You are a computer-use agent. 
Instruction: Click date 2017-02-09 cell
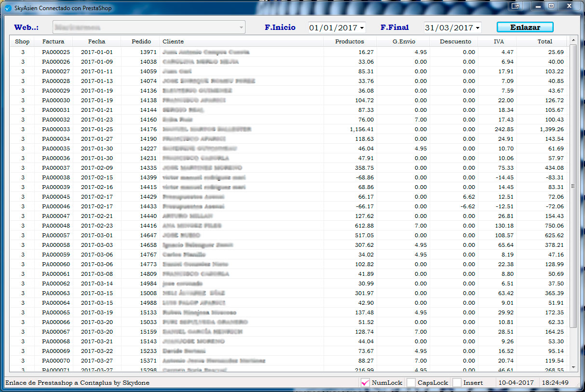[96, 168]
